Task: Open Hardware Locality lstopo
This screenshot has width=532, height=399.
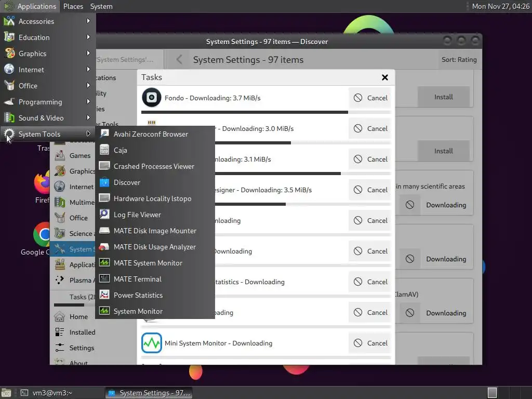Action: [155, 198]
